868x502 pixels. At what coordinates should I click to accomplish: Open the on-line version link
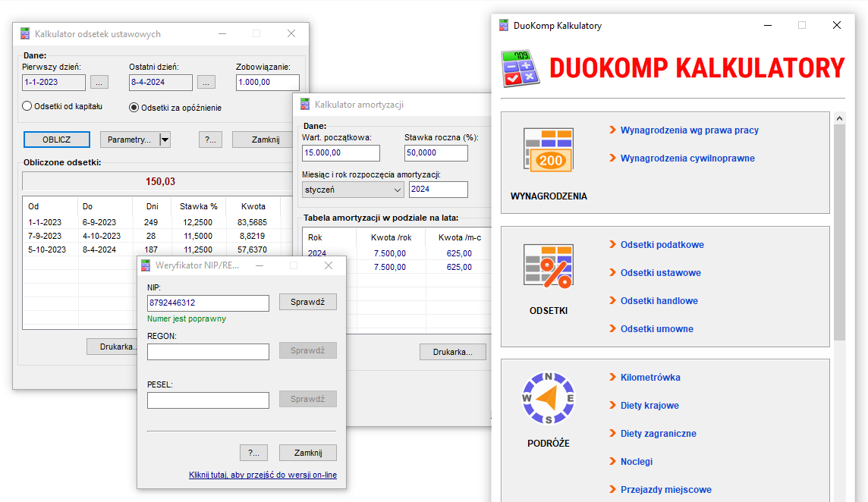pyautogui.click(x=263, y=475)
